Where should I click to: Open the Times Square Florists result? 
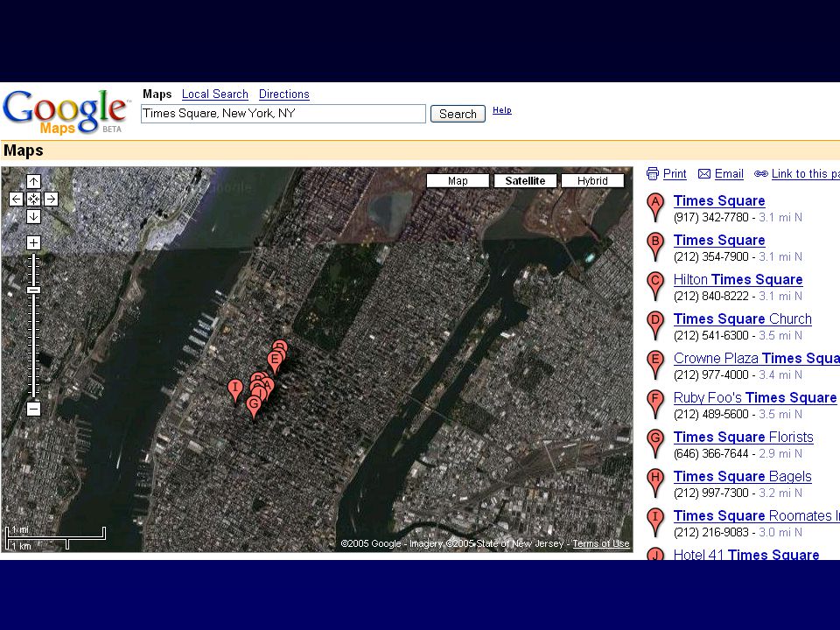(x=743, y=437)
